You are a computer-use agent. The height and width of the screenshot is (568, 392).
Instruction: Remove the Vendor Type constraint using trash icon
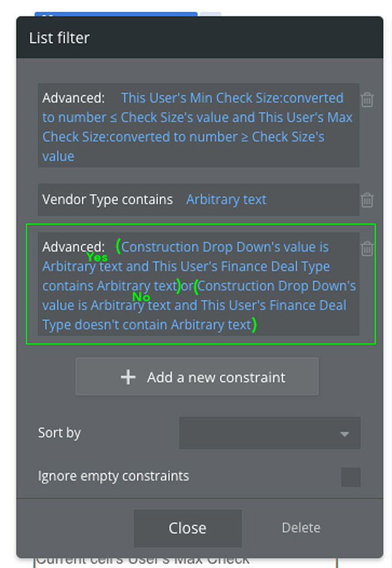coord(367,200)
